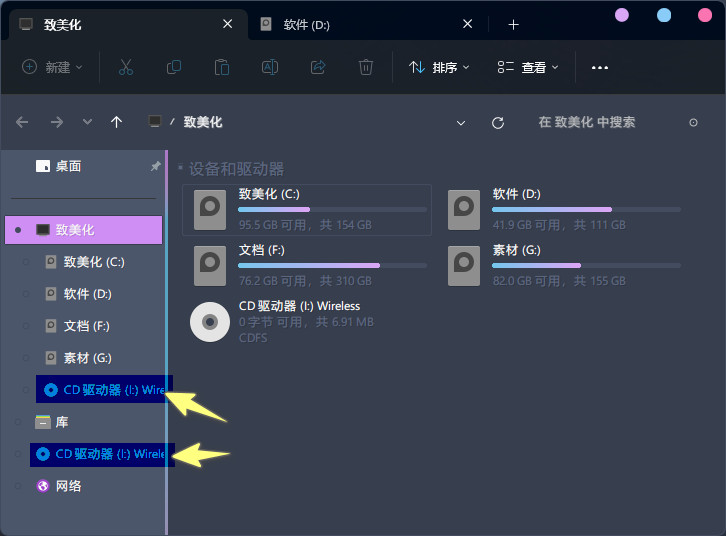Click the Cut scissors icon
The width and height of the screenshot is (726, 536).
(125, 67)
